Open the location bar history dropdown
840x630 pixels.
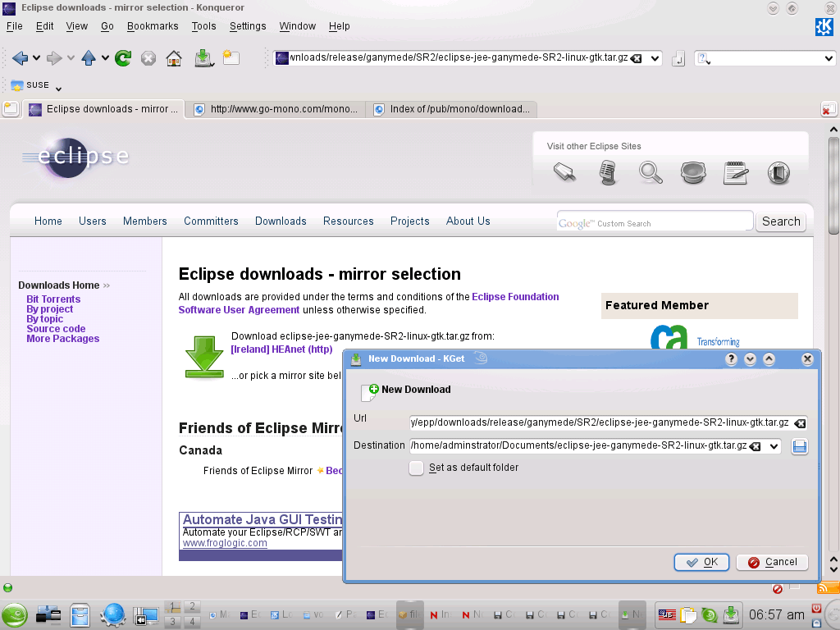[x=655, y=58]
